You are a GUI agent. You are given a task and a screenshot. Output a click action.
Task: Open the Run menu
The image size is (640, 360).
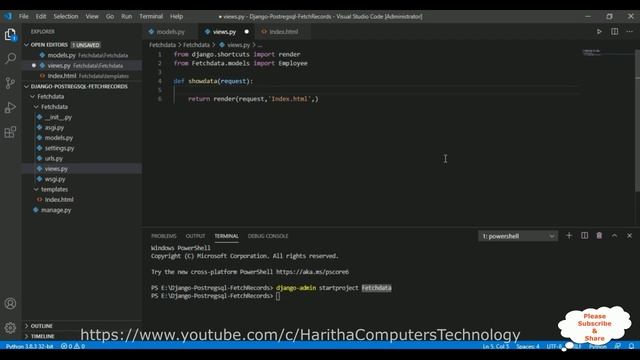(x=127, y=16)
